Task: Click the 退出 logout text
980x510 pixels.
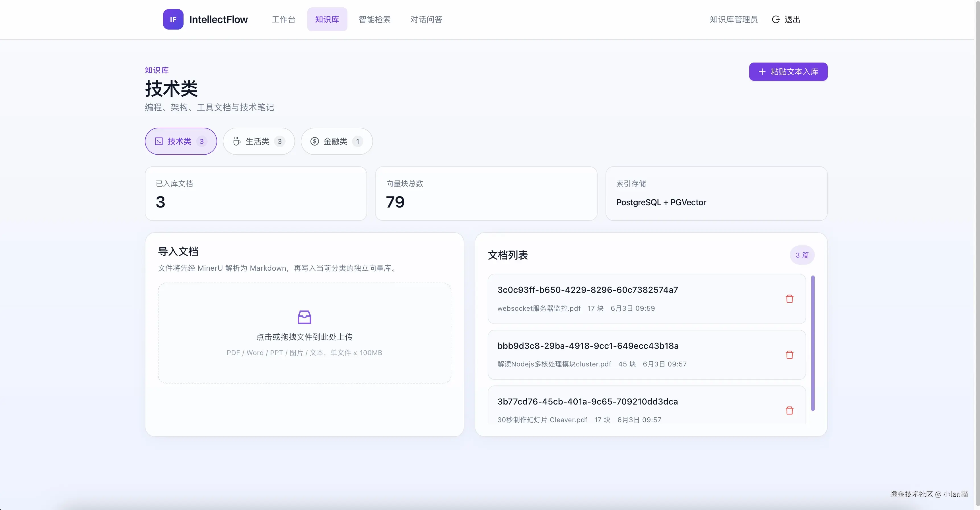Action: (792, 19)
